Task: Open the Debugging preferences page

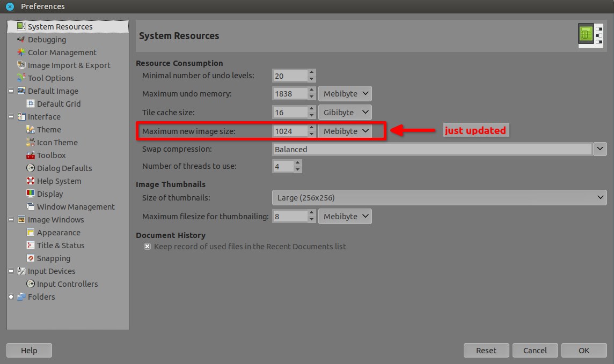Action: (x=47, y=39)
